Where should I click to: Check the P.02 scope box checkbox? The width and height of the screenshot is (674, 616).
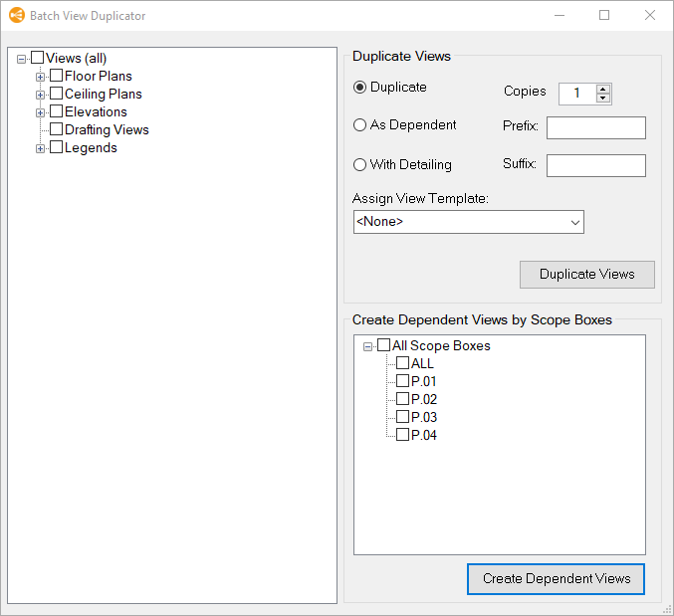click(x=403, y=399)
